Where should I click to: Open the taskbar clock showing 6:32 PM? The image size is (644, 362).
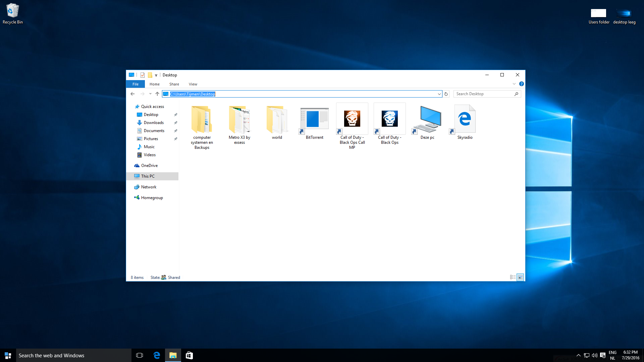(630, 355)
